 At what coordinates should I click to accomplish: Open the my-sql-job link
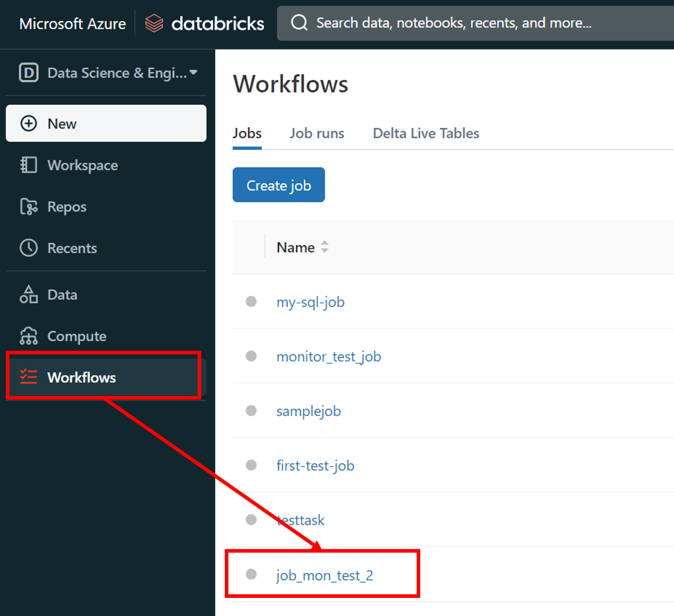point(311,302)
